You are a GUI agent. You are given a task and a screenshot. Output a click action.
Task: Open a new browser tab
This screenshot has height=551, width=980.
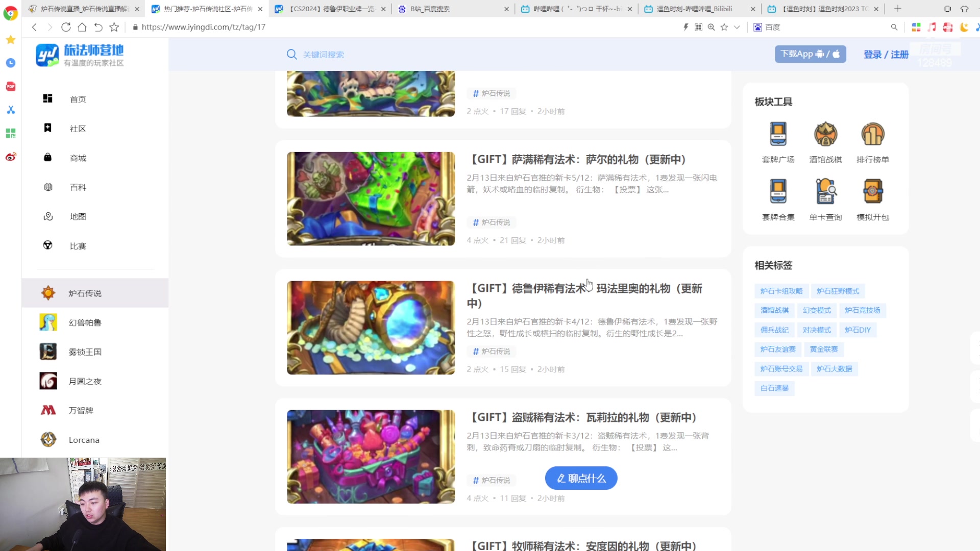coord(898,9)
